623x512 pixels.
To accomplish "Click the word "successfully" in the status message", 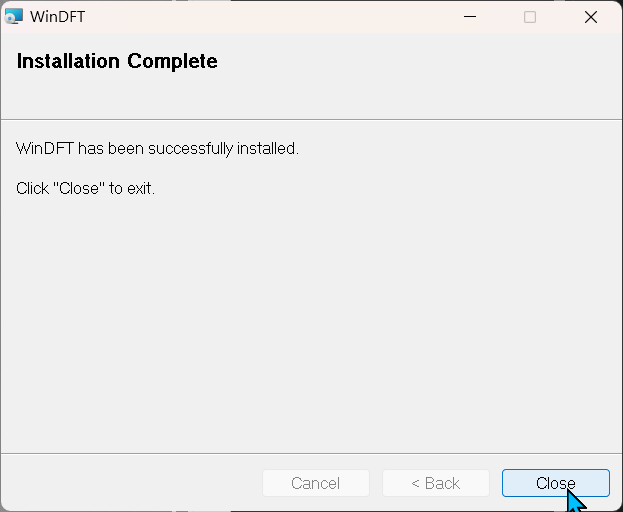I will pyautogui.click(x=190, y=149).
